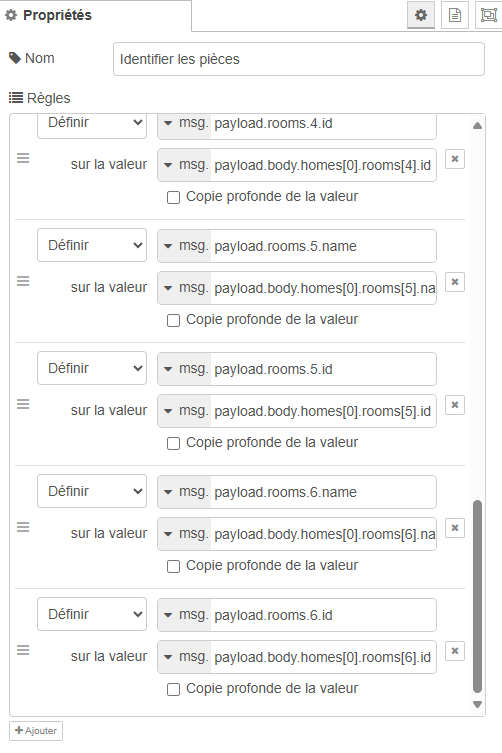Open node appearance settings tab
502x753 pixels.
488,15
